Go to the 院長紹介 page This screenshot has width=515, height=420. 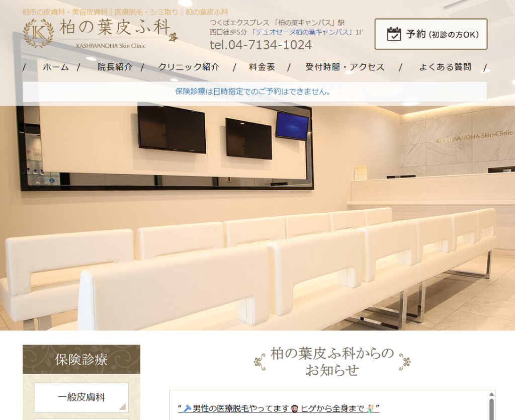click(x=115, y=67)
